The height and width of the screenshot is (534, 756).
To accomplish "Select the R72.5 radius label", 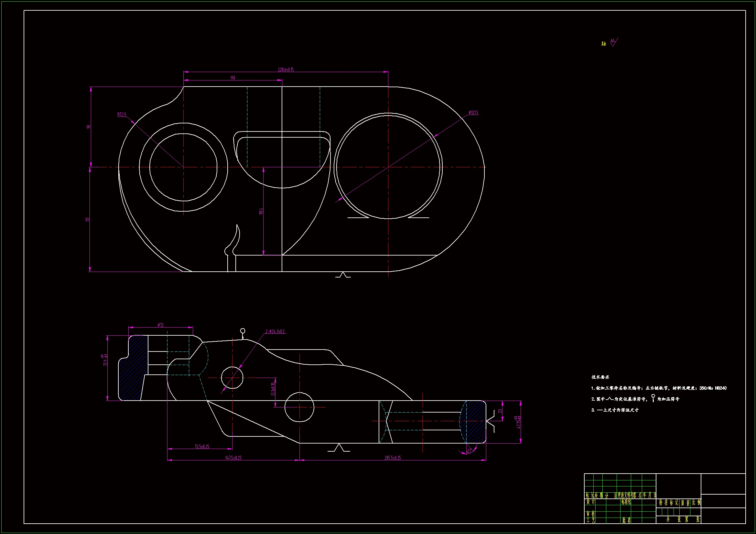I will (x=122, y=114).
